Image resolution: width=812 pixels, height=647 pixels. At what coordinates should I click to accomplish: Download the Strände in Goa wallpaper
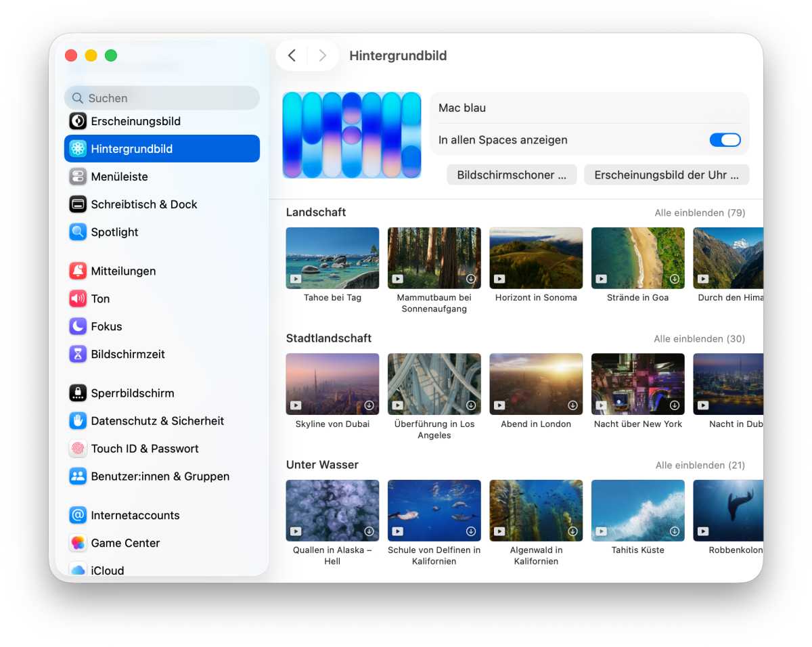click(x=675, y=279)
